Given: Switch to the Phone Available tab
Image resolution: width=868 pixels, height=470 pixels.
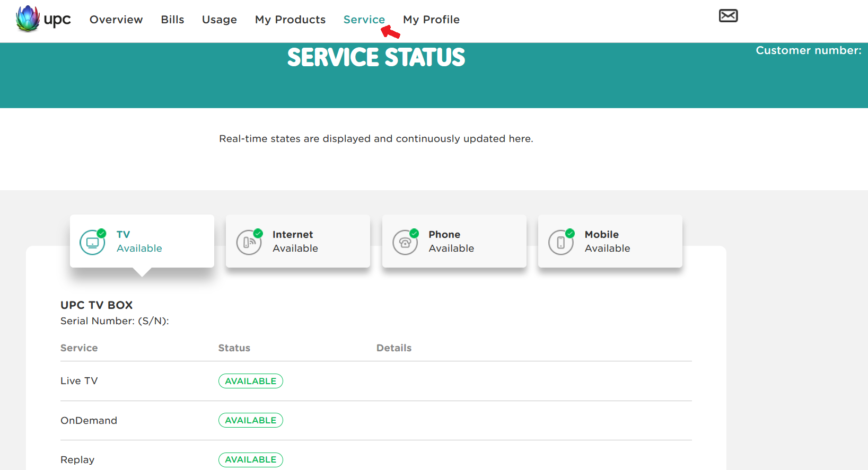Looking at the screenshot, I should pyautogui.click(x=454, y=241).
